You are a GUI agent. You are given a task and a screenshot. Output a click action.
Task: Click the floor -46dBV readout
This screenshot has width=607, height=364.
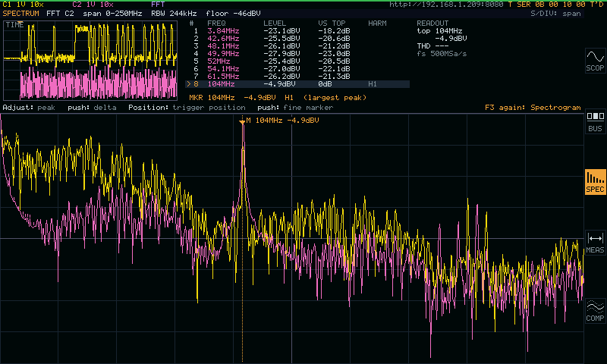tap(233, 14)
